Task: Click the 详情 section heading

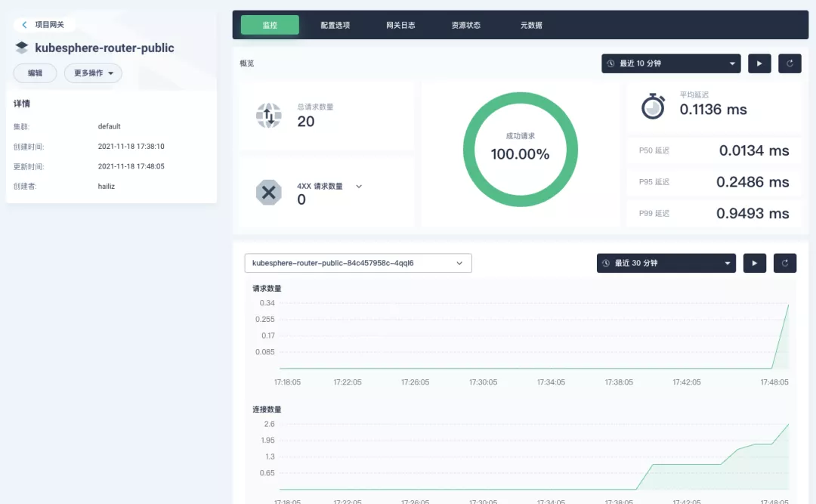Action: 22,104
